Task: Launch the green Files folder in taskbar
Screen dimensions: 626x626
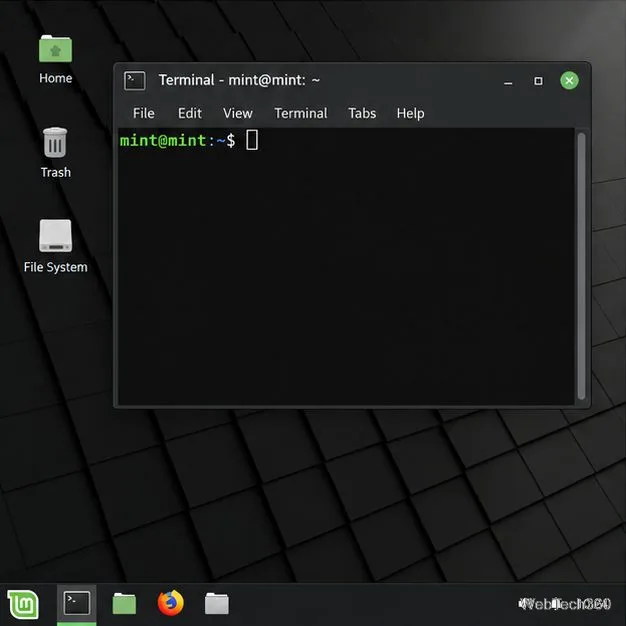Action: [x=124, y=603]
